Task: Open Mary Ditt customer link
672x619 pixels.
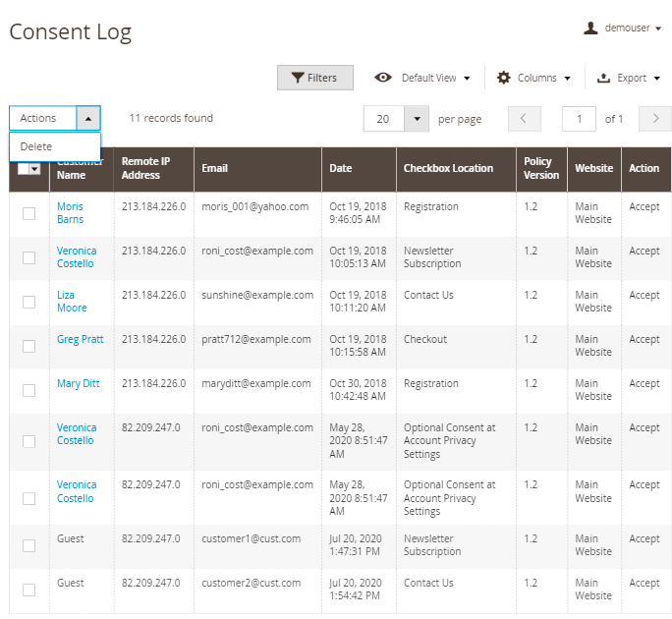Action: (78, 383)
